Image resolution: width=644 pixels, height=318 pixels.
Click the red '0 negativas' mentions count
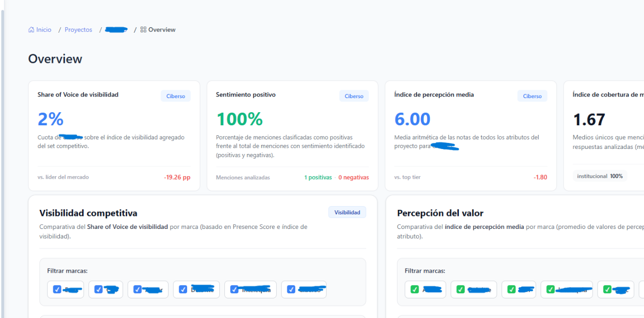(x=353, y=178)
